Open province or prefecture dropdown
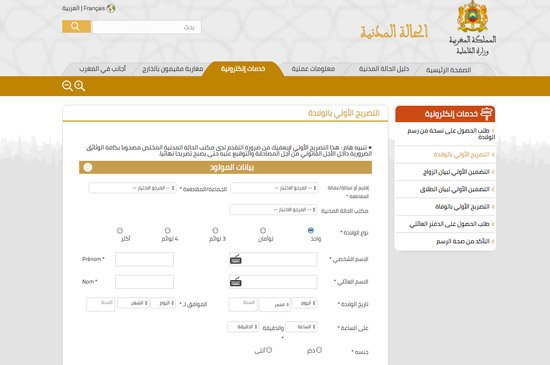Image resolution: width=550 pixels, height=365 pixels. (x=274, y=188)
